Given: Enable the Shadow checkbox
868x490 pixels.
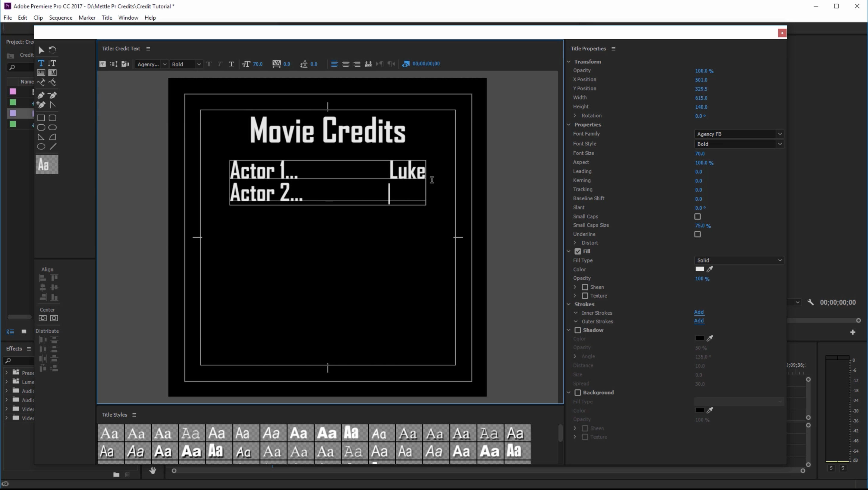Looking at the screenshot, I should (578, 330).
